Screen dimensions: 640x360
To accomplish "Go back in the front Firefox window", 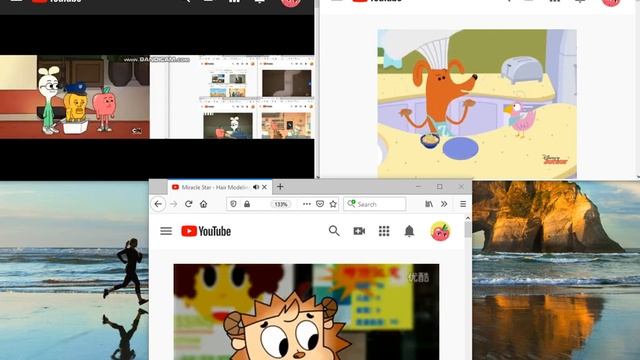I will [x=158, y=204].
